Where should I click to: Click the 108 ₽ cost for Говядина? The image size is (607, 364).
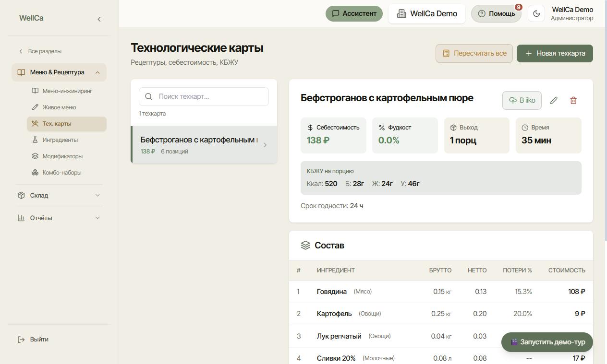[x=577, y=292]
